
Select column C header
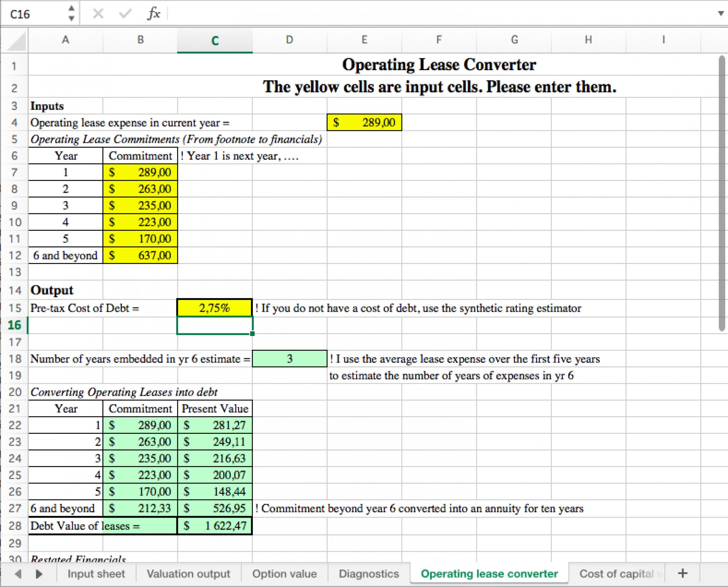215,40
